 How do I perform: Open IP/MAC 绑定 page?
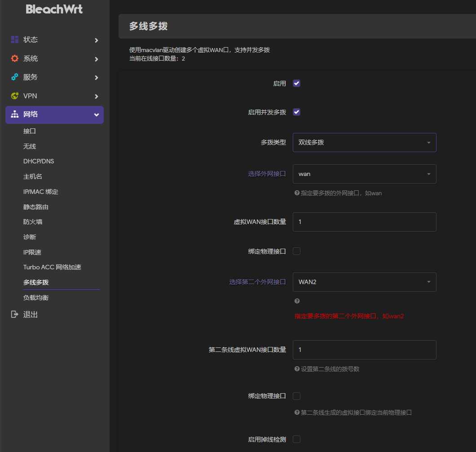coord(41,192)
